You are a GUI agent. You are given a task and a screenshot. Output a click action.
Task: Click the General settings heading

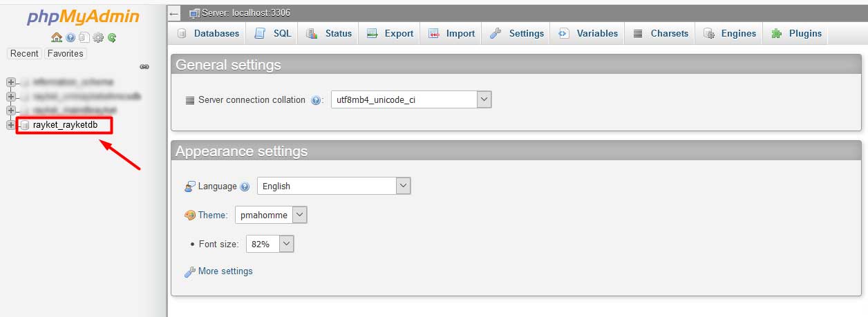228,65
